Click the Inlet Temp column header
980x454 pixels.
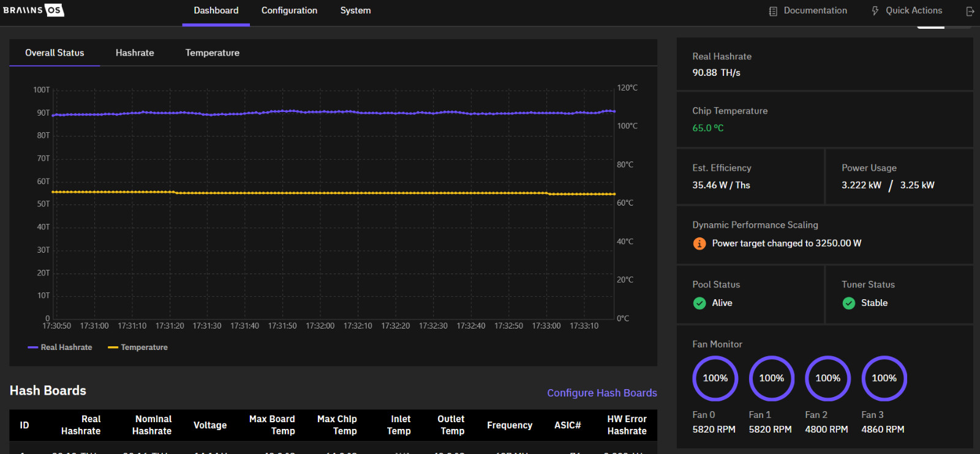399,425
